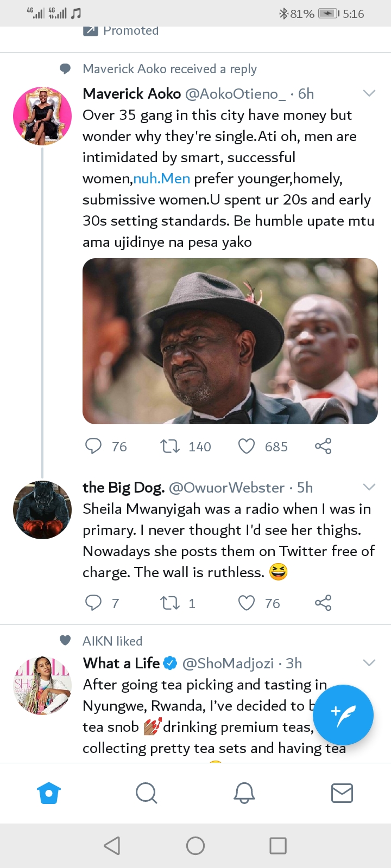Like the Big Dog's tweet

coord(247,603)
